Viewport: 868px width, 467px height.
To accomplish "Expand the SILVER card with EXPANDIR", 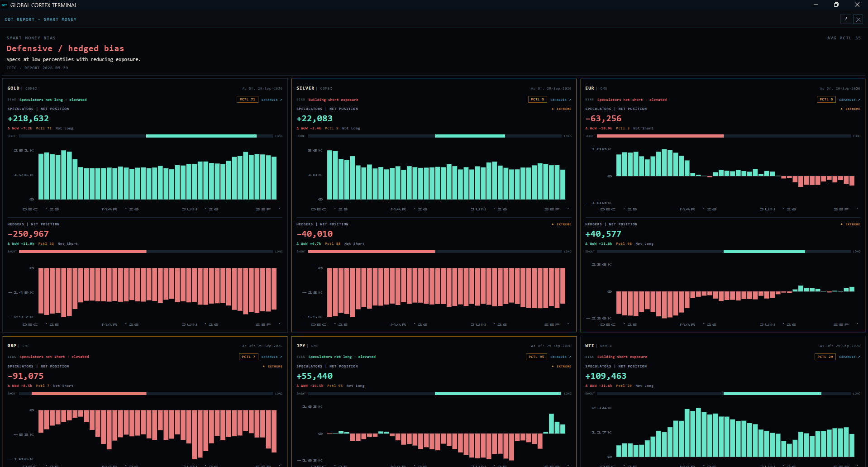I will pyautogui.click(x=561, y=100).
